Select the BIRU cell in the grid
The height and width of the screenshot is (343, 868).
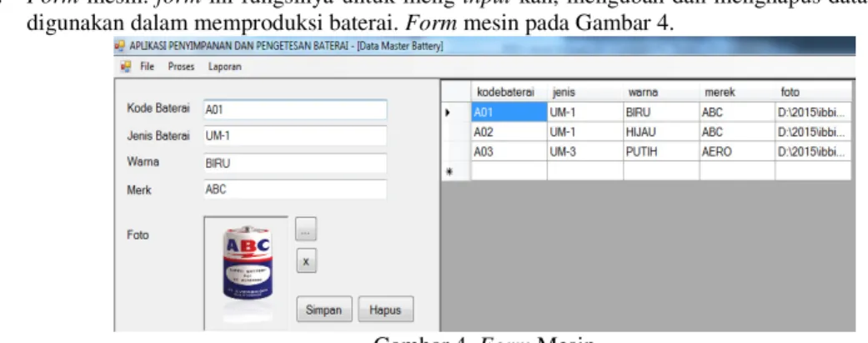661,112
